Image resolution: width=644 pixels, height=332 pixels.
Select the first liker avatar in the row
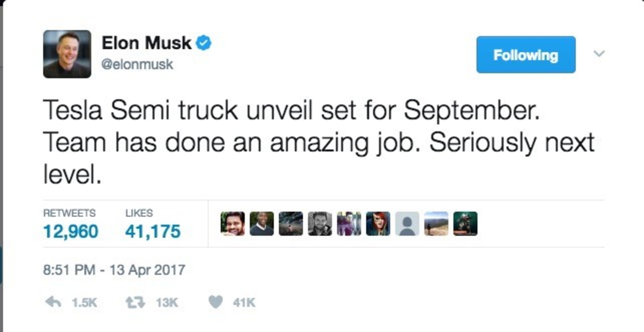(x=232, y=224)
